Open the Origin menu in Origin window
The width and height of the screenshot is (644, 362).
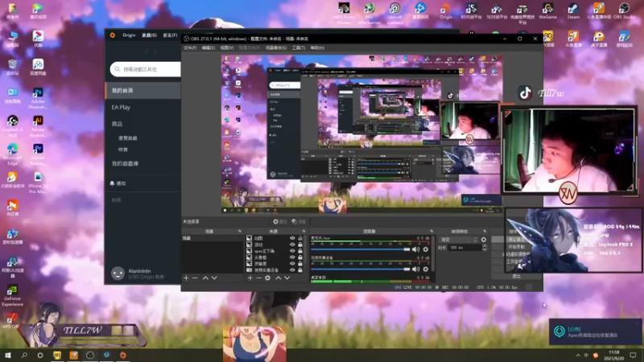coord(129,35)
